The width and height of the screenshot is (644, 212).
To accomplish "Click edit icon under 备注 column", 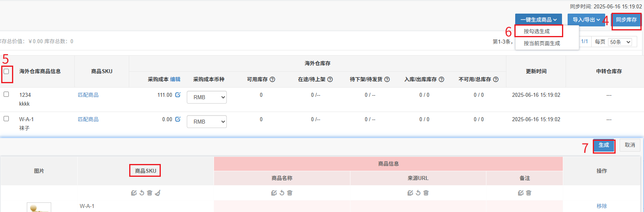I will click(521, 193).
